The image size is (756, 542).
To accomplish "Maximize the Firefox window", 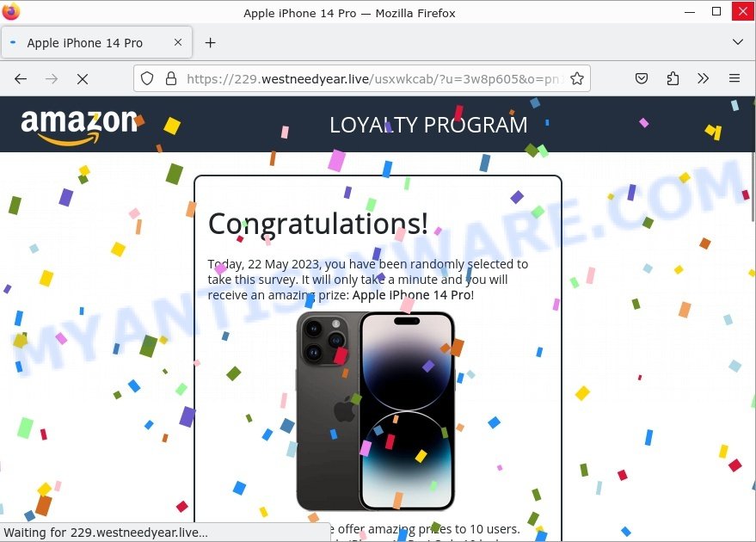I will point(716,11).
